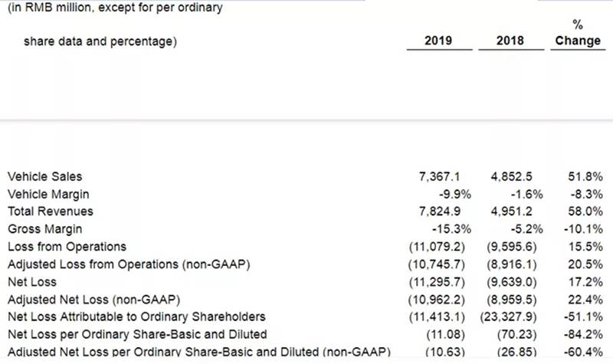Click the % Change column header
The height and width of the screenshot is (364, 613).
click(x=578, y=33)
